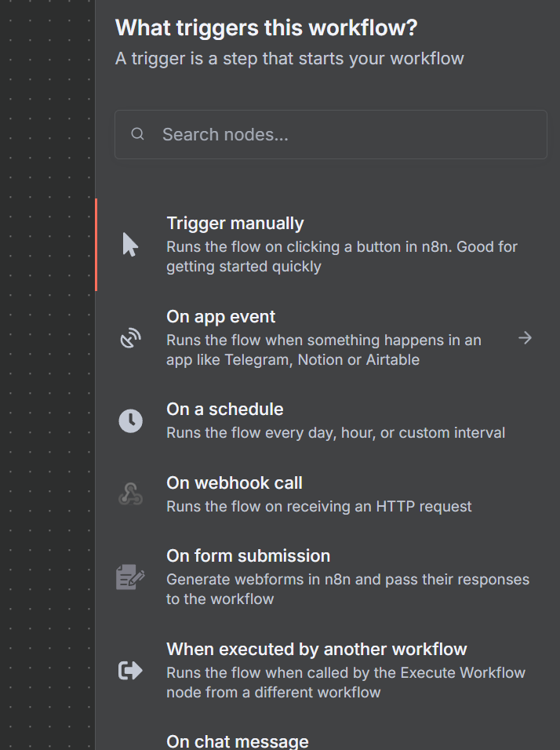This screenshot has height=750, width=560.
Task: Click the execute workflow arrow icon
Action: click(130, 670)
